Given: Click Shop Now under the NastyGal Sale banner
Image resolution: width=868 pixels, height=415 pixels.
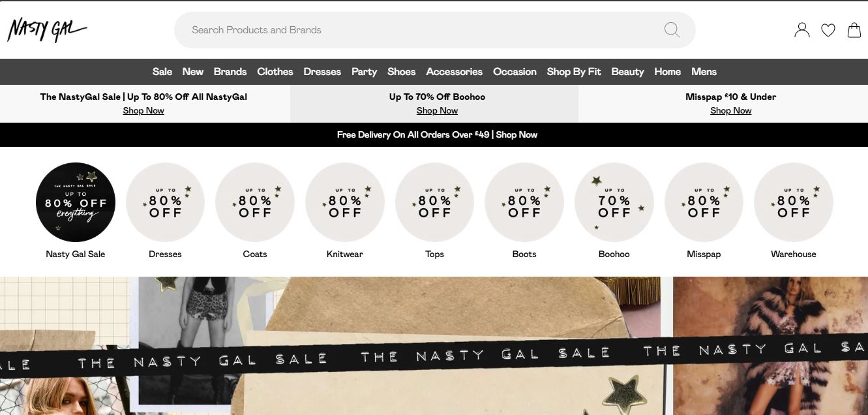Looking at the screenshot, I should pos(143,110).
